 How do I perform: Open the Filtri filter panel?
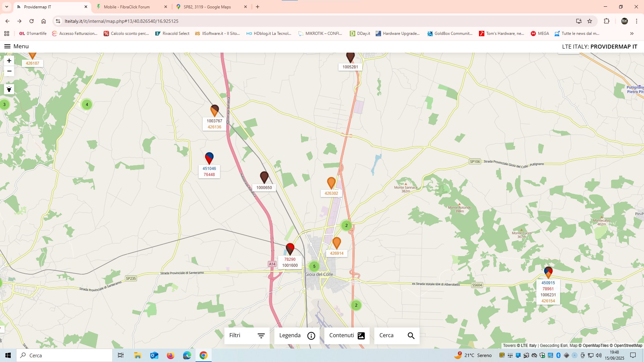[x=247, y=336]
